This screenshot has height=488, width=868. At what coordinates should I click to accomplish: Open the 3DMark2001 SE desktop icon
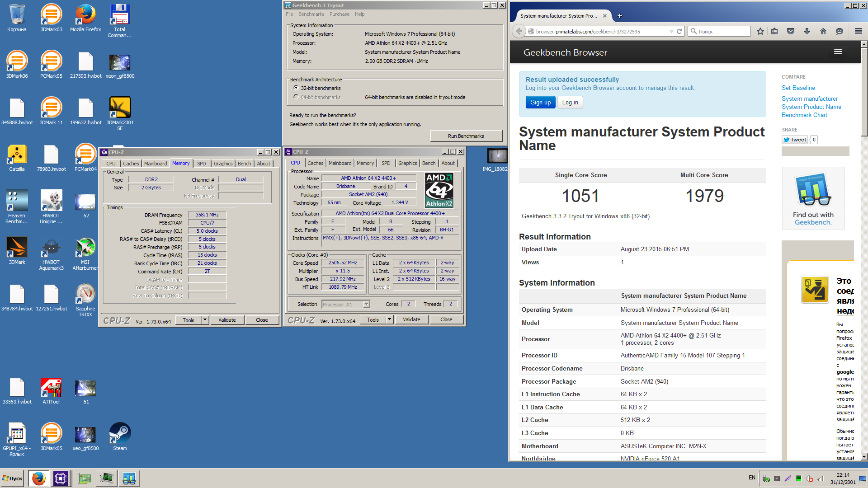pos(120,114)
